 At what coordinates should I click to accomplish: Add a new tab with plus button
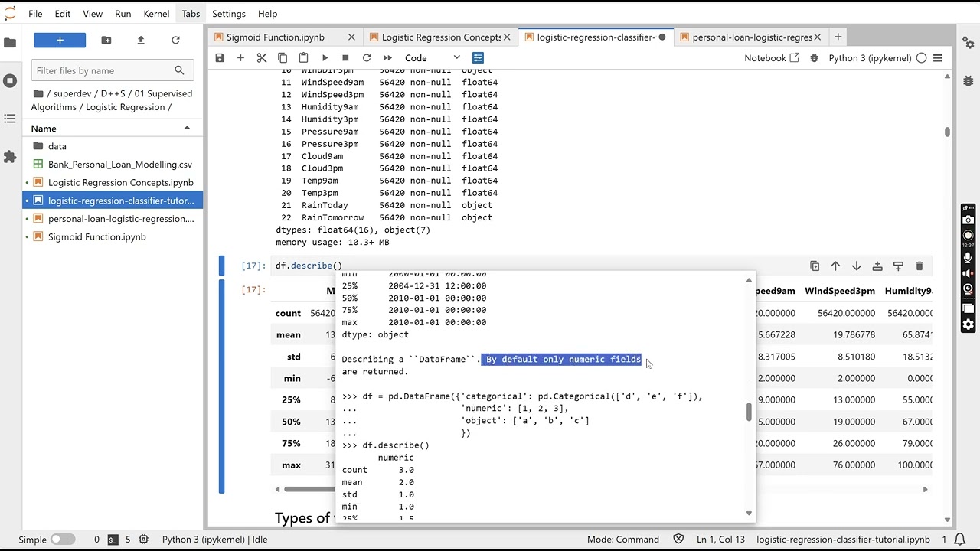(838, 37)
